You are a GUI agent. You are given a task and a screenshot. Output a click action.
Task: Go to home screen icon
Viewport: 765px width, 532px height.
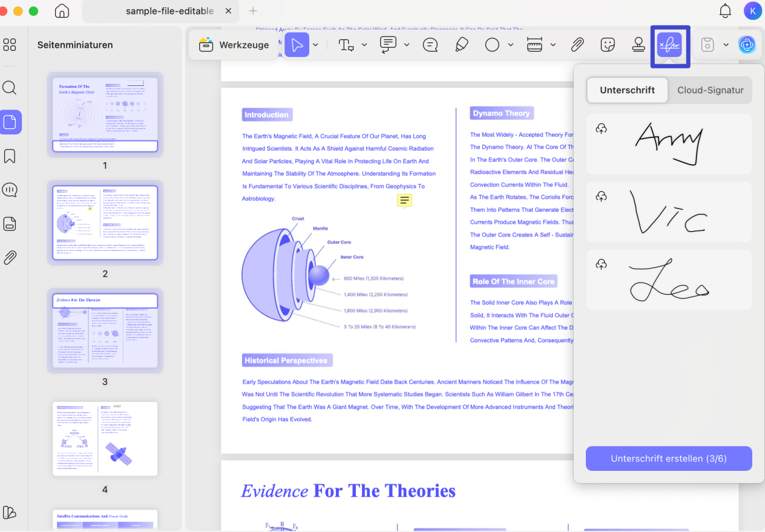tap(62, 11)
